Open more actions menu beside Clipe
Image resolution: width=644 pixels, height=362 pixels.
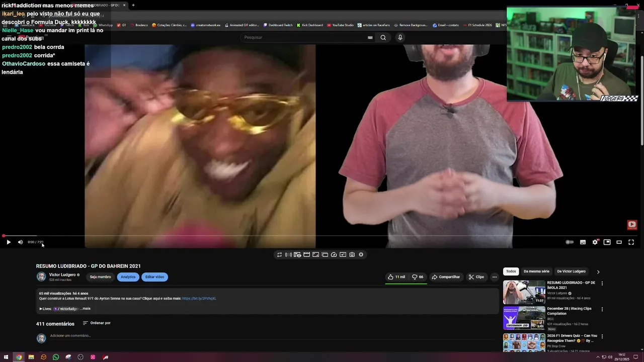[x=495, y=277]
